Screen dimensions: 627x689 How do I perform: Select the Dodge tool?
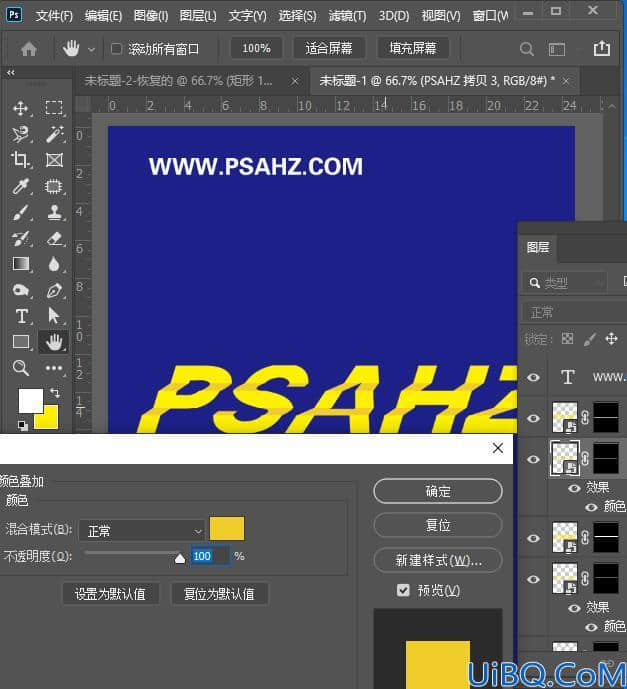click(21, 290)
